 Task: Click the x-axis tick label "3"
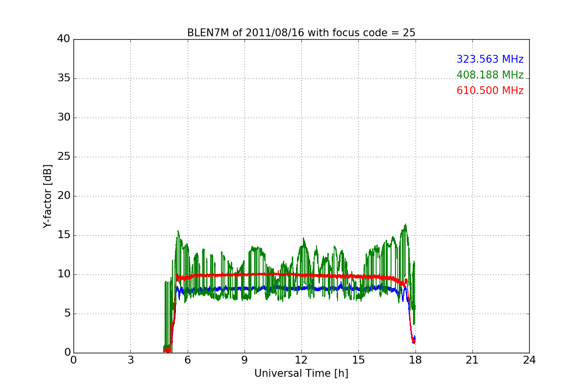pos(130,360)
